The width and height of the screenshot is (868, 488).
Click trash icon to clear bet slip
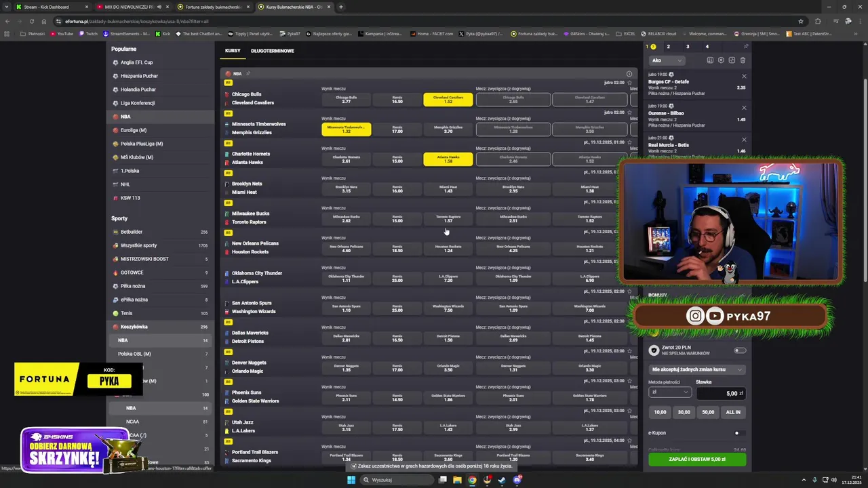tap(743, 60)
